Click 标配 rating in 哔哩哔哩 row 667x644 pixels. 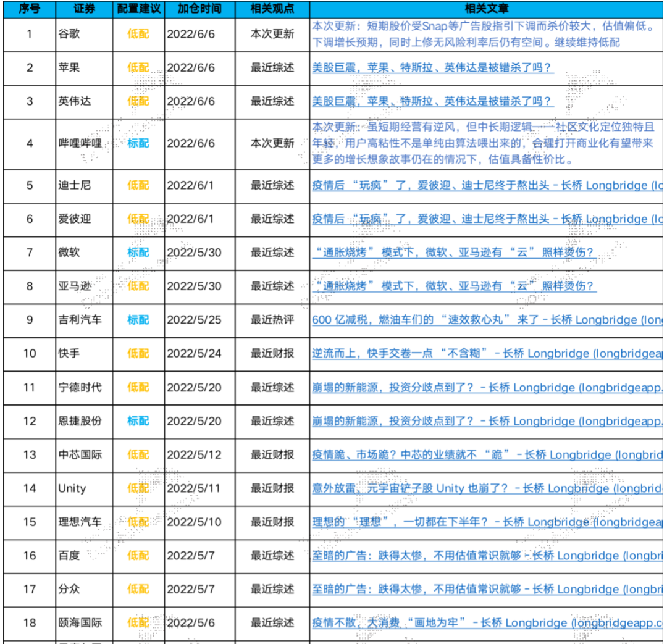pyautogui.click(x=138, y=144)
